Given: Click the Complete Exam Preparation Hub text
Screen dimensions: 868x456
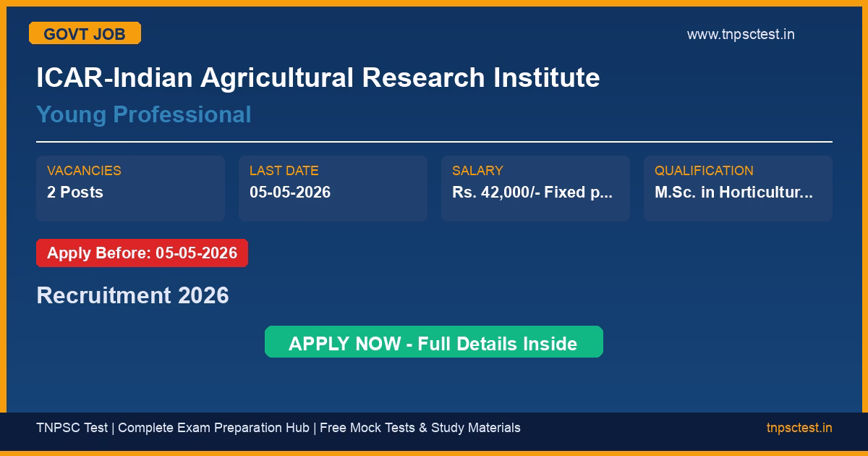Looking at the screenshot, I should [213, 428].
